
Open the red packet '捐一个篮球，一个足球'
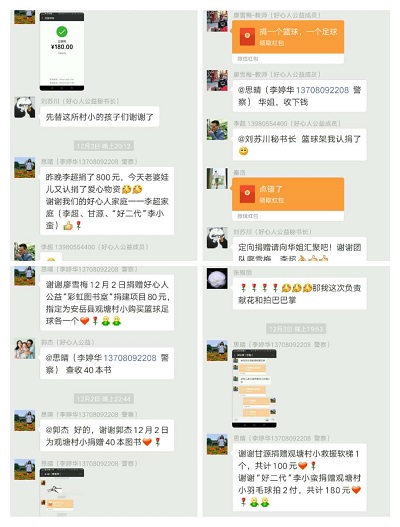pyautogui.click(x=288, y=41)
